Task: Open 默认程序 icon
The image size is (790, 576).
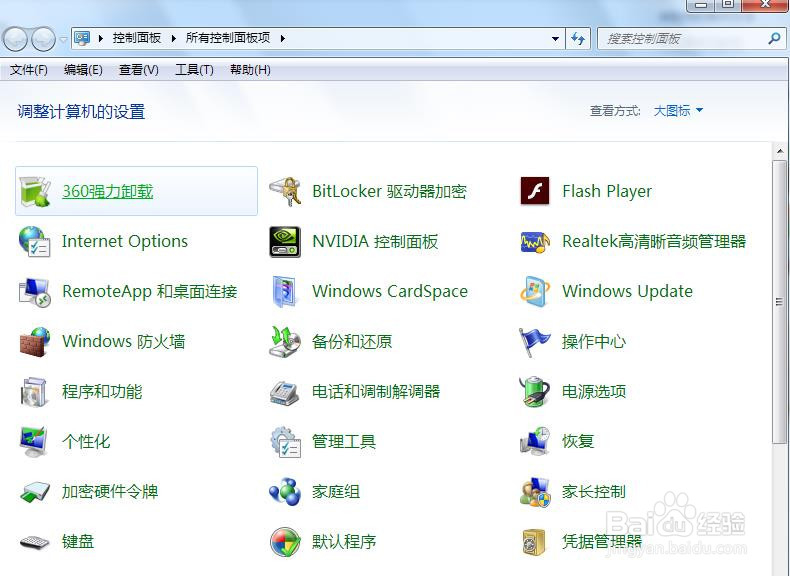Action: (285, 542)
